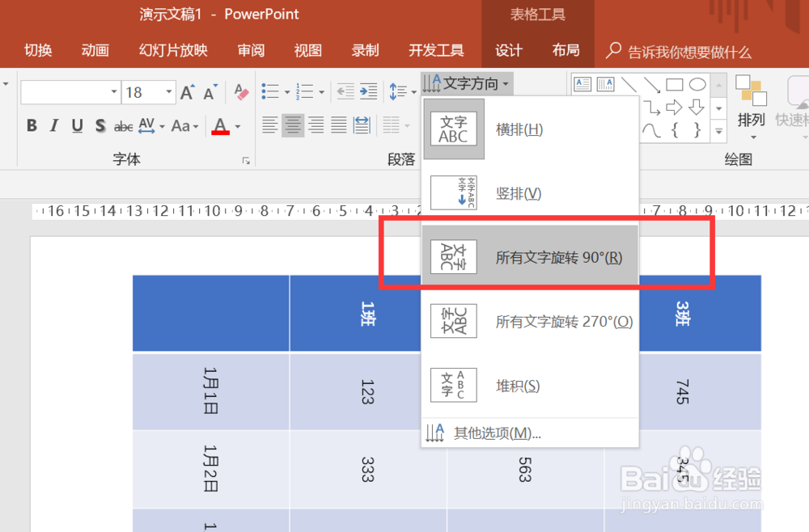Insert vertical text box shape
This screenshot has width=809, height=532.
pyautogui.click(x=605, y=84)
